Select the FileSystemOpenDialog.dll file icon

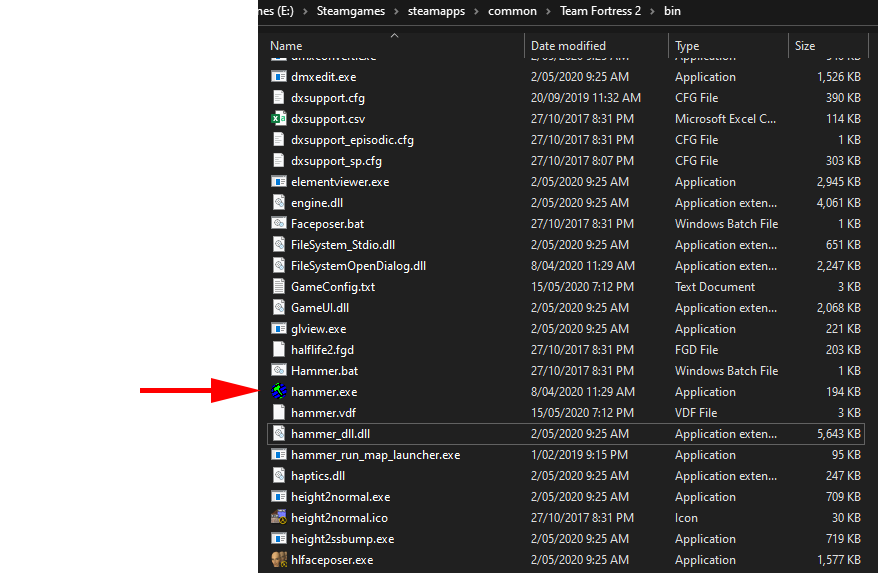pos(279,265)
